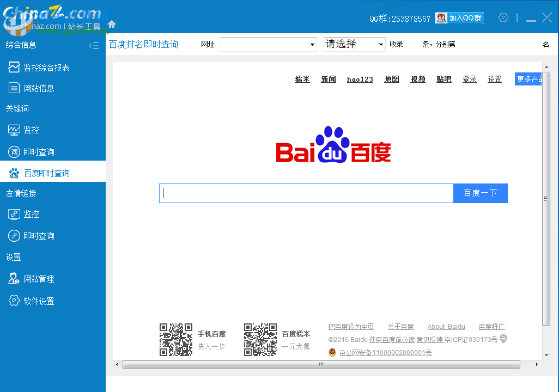Click the home icon under the logo
The image size is (559, 392).
111,24
